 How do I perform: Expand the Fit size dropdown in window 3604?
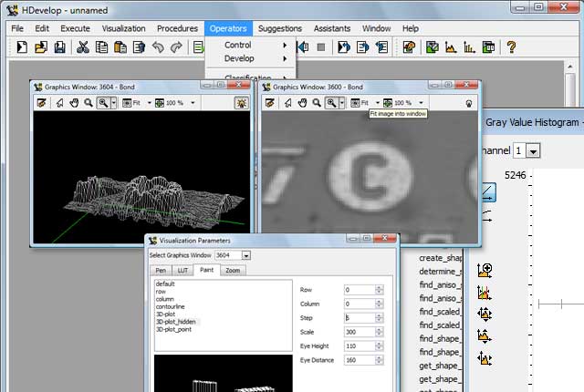tap(149, 103)
